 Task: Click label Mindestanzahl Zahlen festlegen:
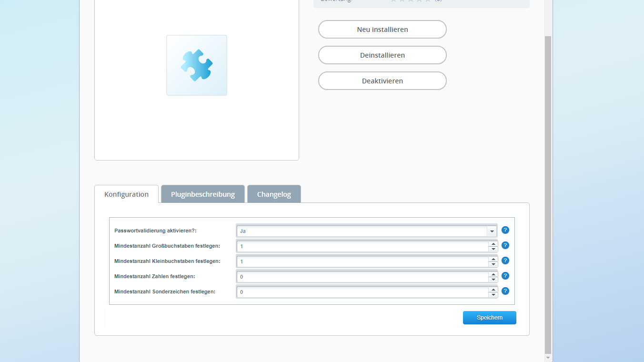pos(155,276)
